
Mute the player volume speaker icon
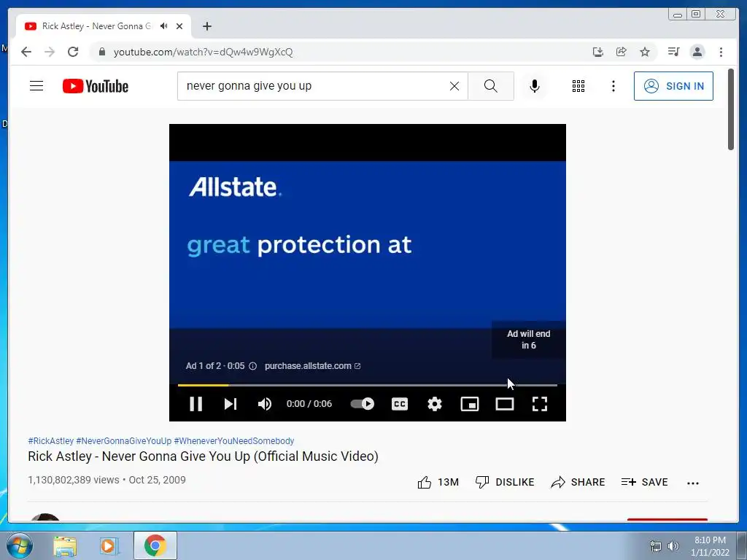[x=264, y=404]
